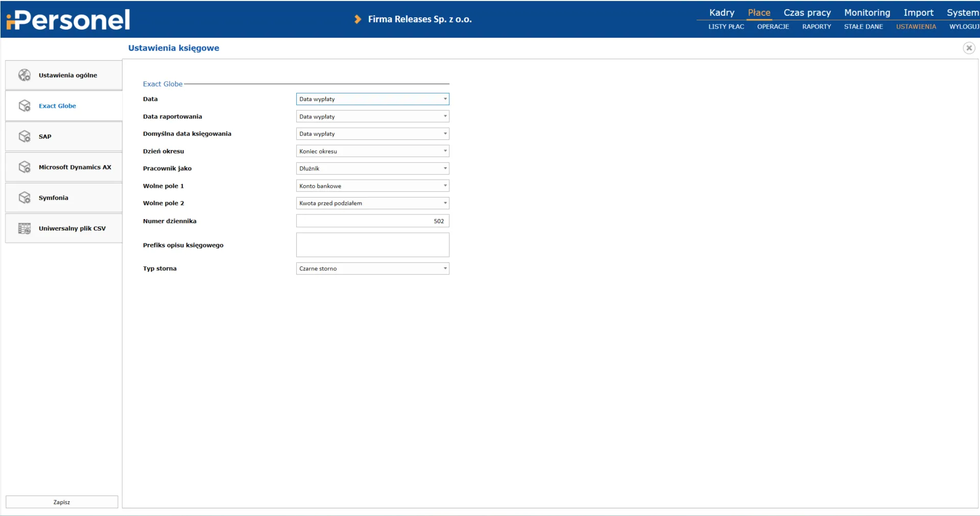Close the Ustawienia księgowe panel
This screenshot has width=980, height=516.
click(969, 48)
